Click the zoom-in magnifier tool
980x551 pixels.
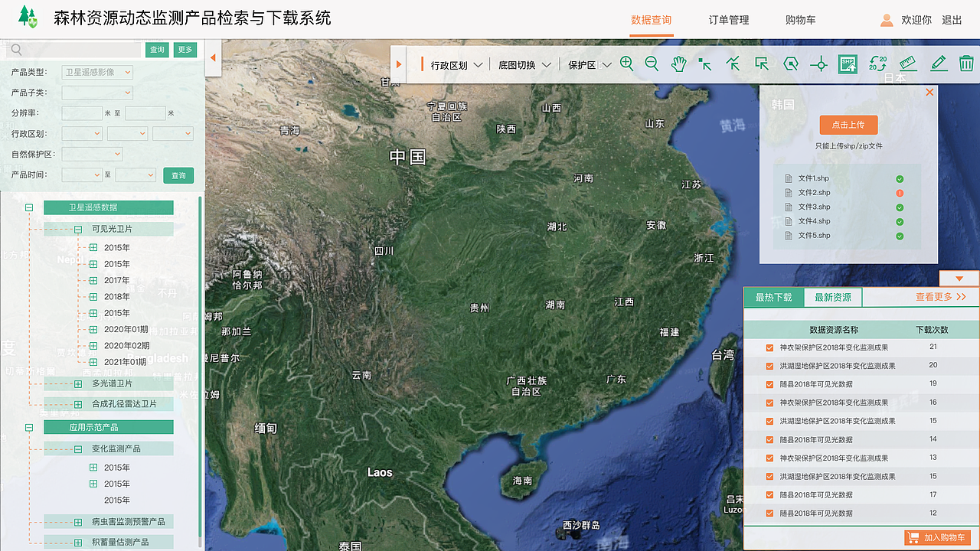(627, 64)
